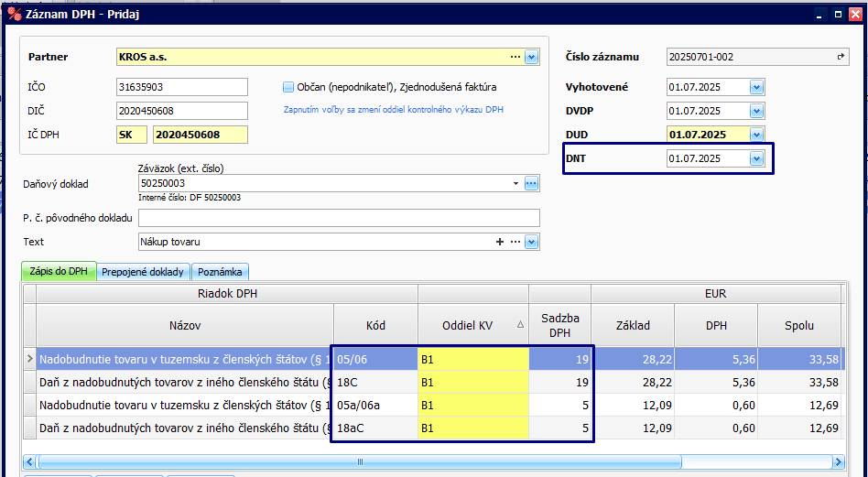This screenshot has height=477, width=868.
Task: Click the ellipsis icon in the Text field
Action: point(515,242)
